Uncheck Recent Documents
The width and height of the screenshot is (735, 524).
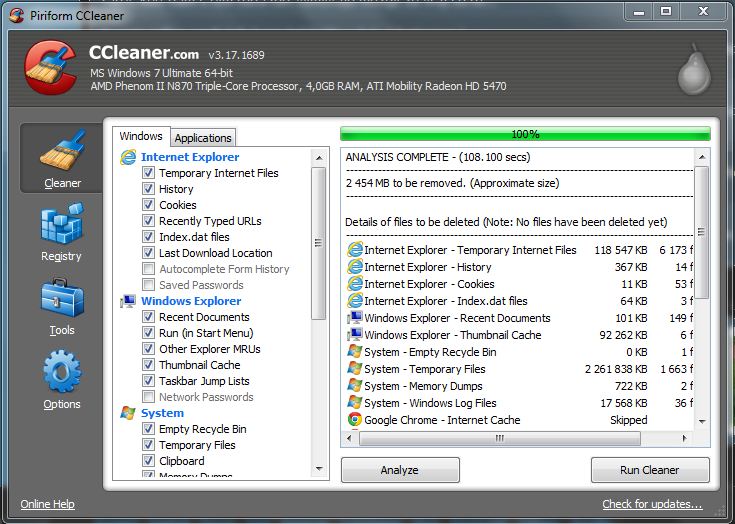[148, 317]
